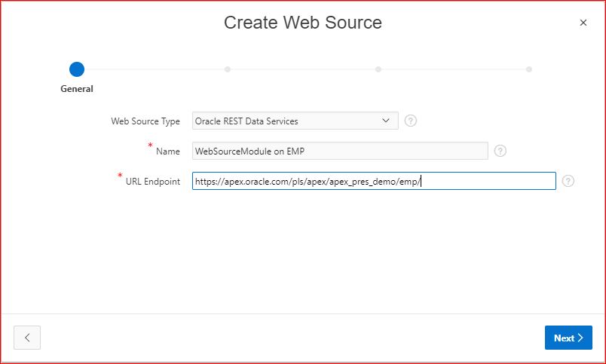
Task: Click the Create Web Source title
Action: (x=303, y=23)
